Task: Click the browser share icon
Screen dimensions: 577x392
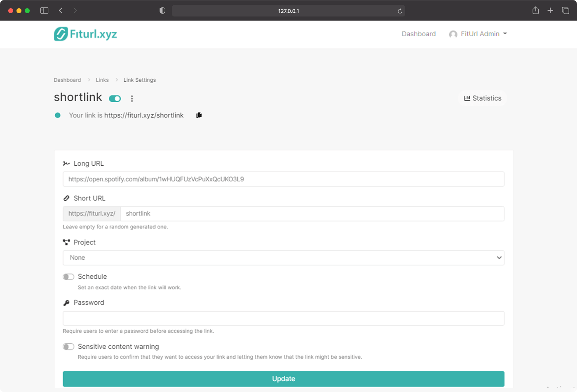Action: click(x=535, y=10)
